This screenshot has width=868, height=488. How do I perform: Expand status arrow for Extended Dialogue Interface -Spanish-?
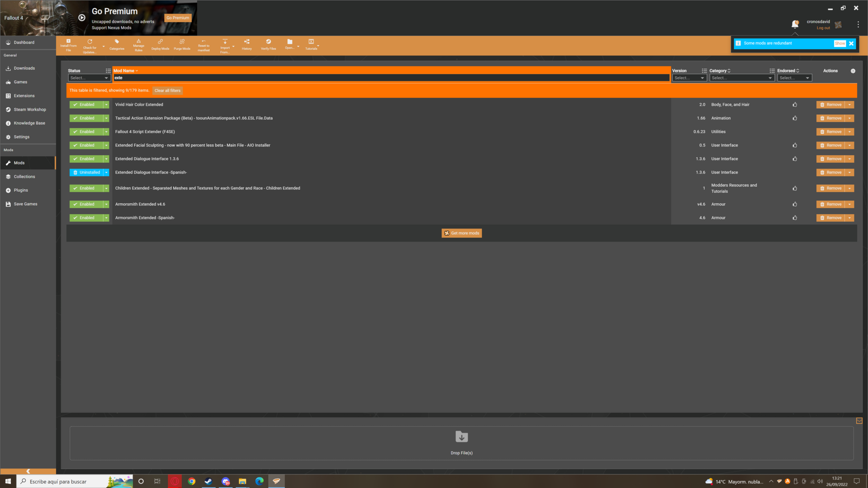point(106,172)
